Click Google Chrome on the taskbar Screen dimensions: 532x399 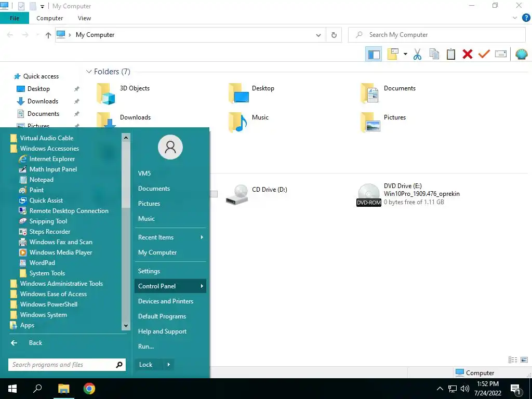click(x=89, y=389)
